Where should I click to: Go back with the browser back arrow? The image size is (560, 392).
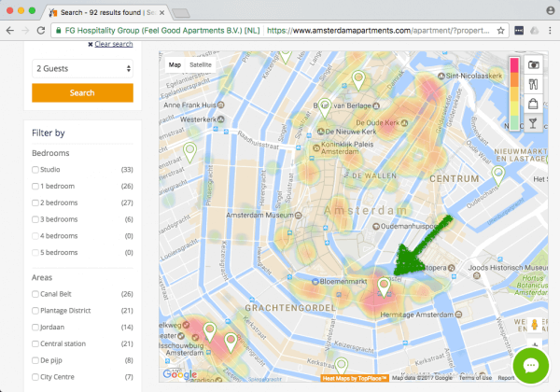[10, 31]
